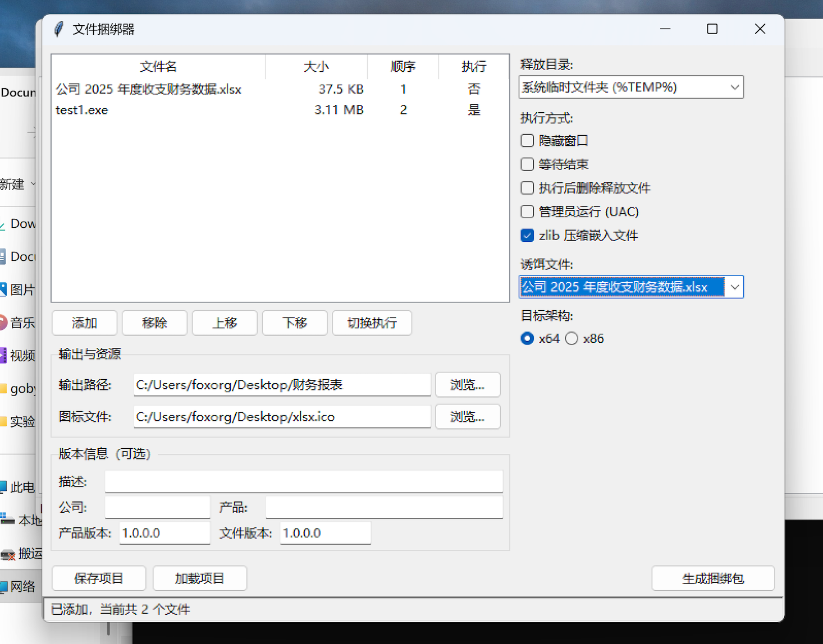Click the 执行 column header
Image resolution: width=823 pixels, height=644 pixels.
pos(474,66)
